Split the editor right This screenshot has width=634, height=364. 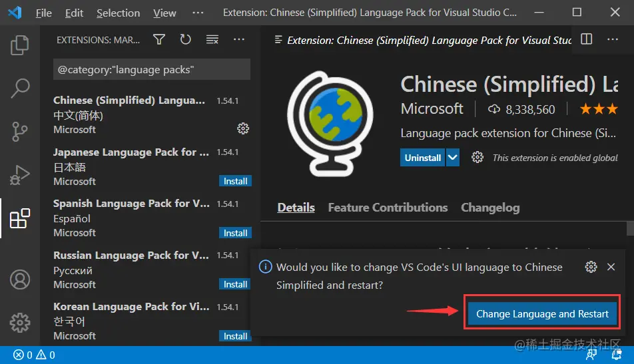click(586, 39)
